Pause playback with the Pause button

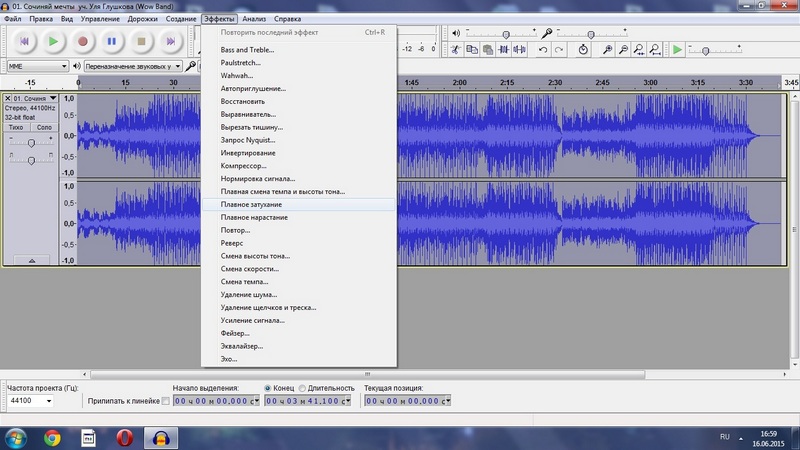coord(112,41)
